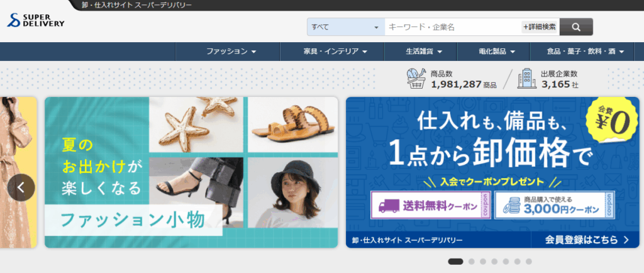
Task: Click the building exhibitor companies icon
Action: (526, 79)
